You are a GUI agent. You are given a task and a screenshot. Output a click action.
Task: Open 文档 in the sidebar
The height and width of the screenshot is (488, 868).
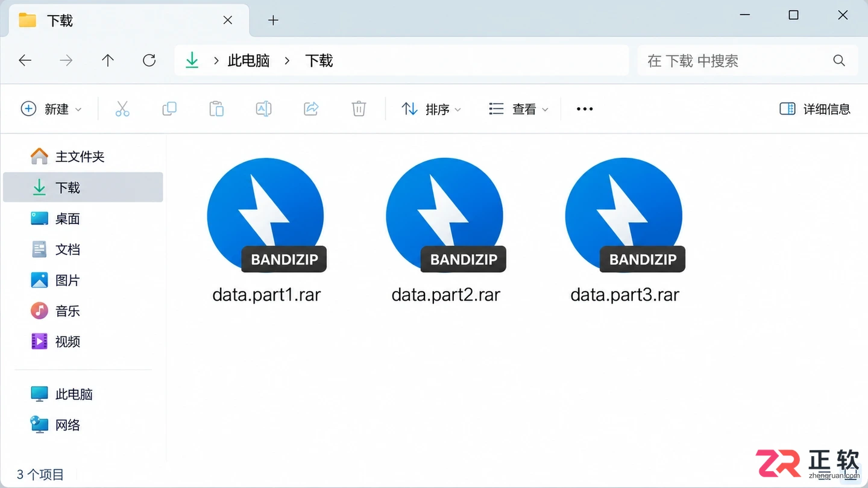(x=83, y=249)
